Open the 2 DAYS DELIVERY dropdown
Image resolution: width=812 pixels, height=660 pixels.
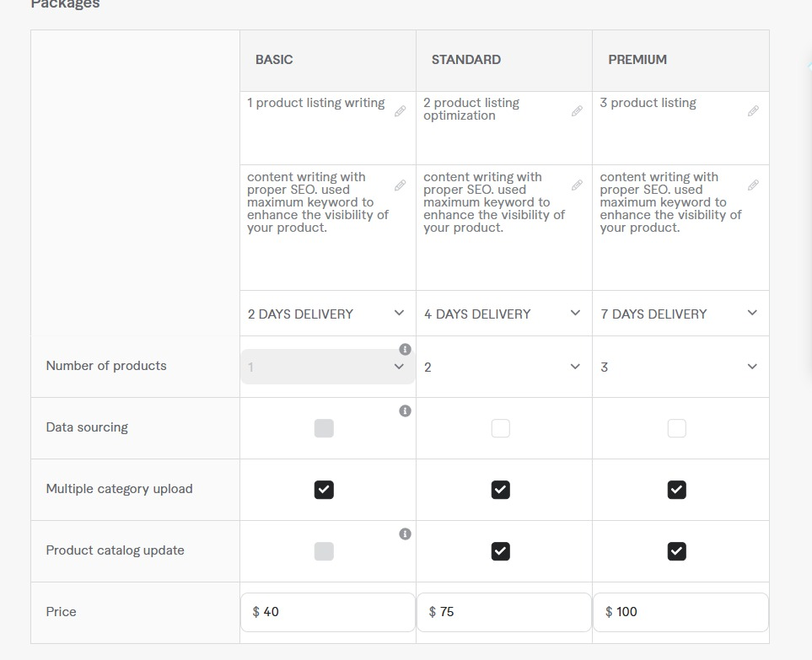pyautogui.click(x=327, y=314)
